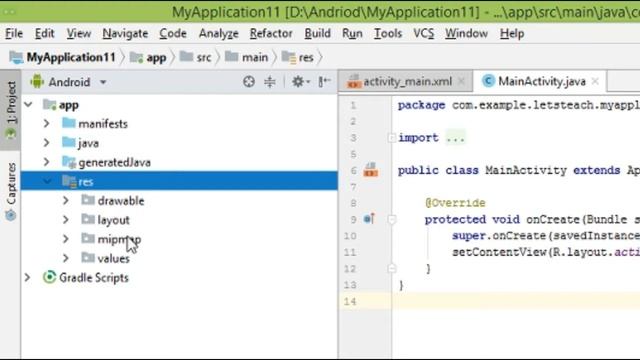This screenshot has width=640, height=360.
Task: Fold the onCreate method at line 9
Action: [x=391, y=220]
